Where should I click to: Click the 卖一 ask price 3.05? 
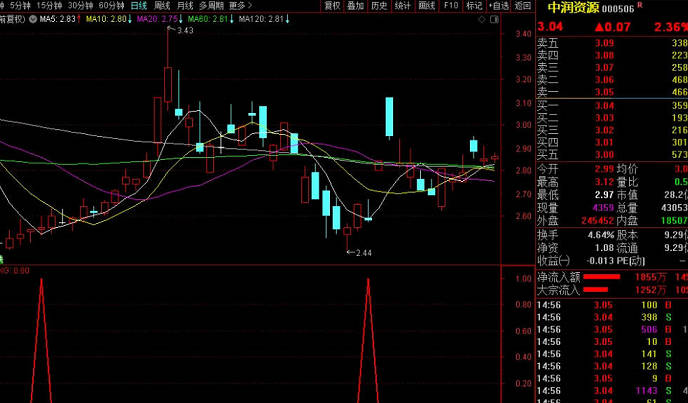tap(604, 92)
